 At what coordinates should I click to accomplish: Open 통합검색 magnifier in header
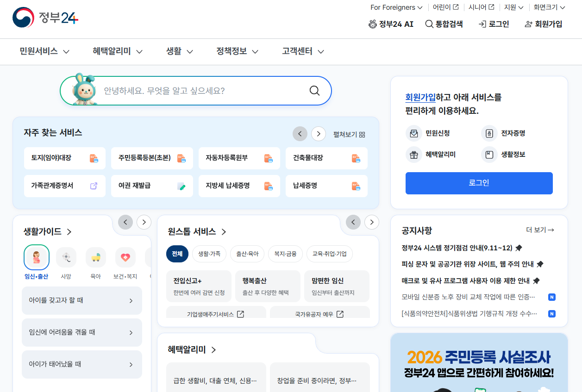coord(429,24)
